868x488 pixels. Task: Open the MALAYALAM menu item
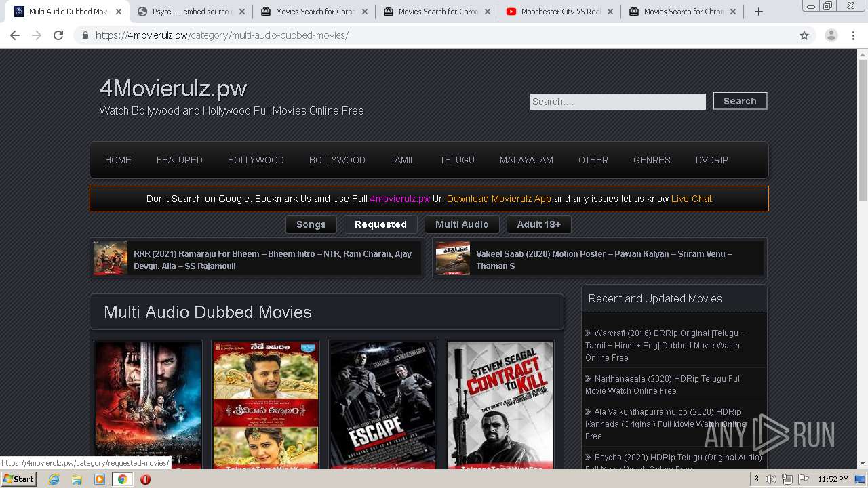click(526, 160)
